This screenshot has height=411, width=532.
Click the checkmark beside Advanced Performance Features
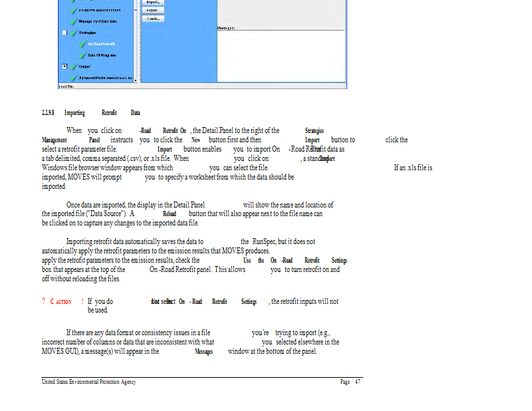[73, 78]
